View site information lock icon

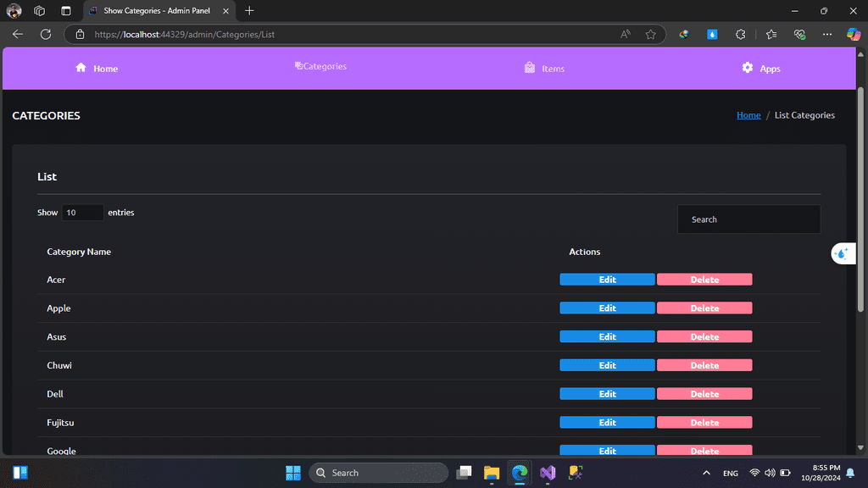(81, 34)
